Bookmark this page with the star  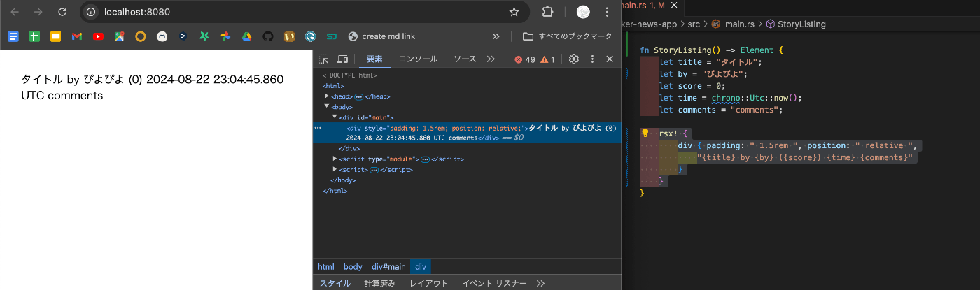tap(514, 12)
